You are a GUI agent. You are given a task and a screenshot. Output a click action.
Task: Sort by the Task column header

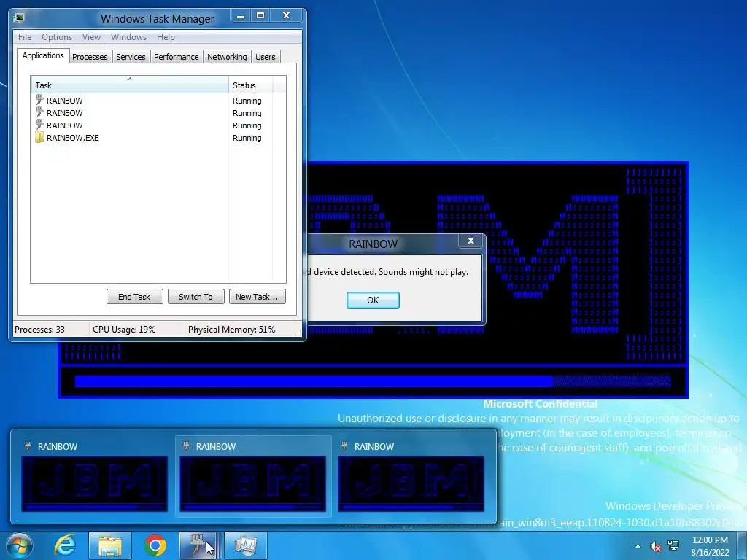[130, 85]
